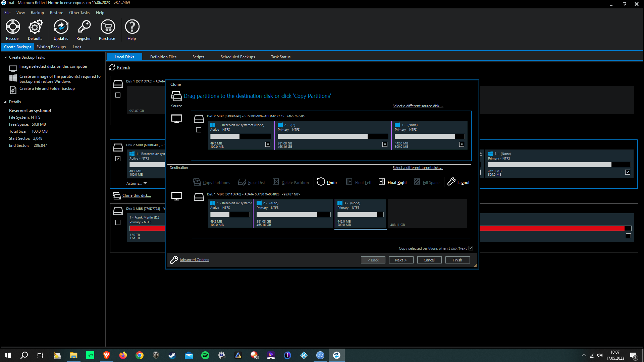644x362 pixels.
Task: Open the Advanced Options link
Action: (194, 260)
